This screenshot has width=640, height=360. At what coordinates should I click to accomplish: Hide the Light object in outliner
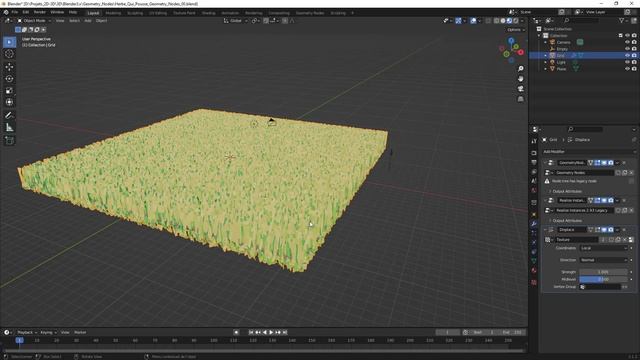pos(627,62)
